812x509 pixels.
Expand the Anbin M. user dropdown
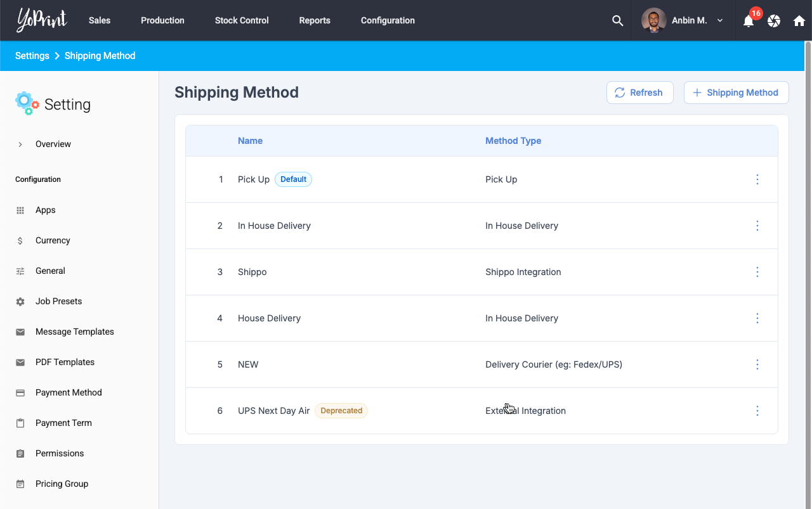click(720, 20)
